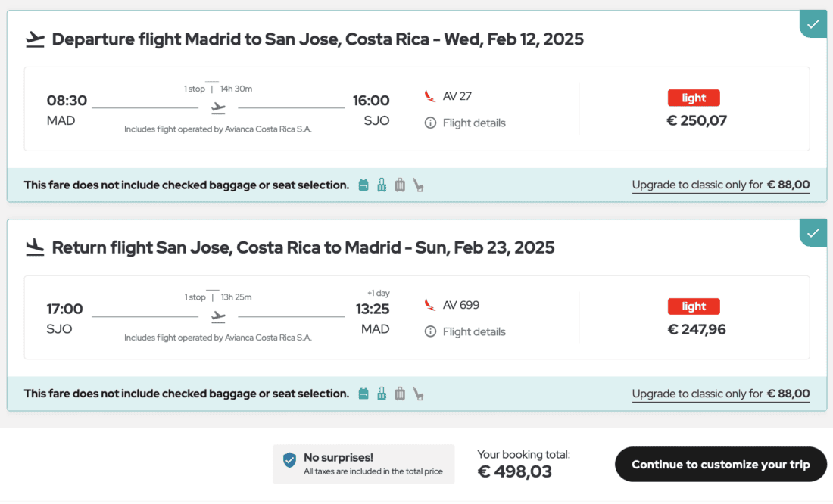Select the red light fare badge for return
833x504 pixels.
pos(694,306)
